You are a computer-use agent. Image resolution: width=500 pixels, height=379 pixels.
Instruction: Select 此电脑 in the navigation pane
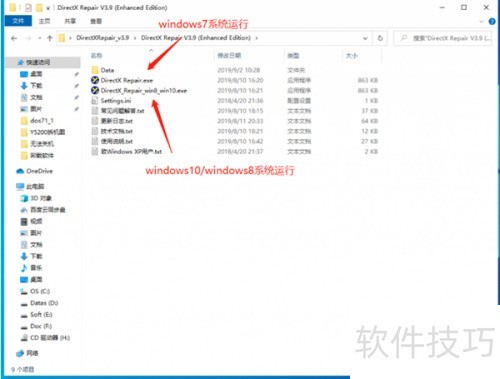pyautogui.click(x=35, y=186)
